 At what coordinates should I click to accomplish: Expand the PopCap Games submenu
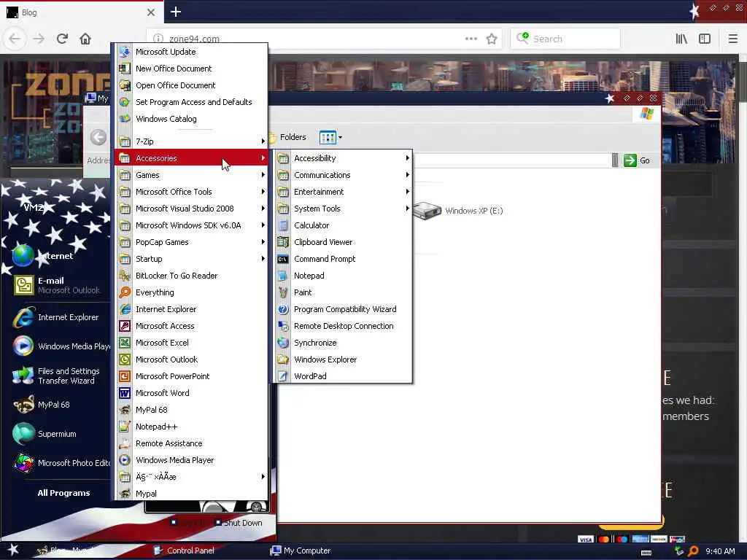click(x=192, y=242)
